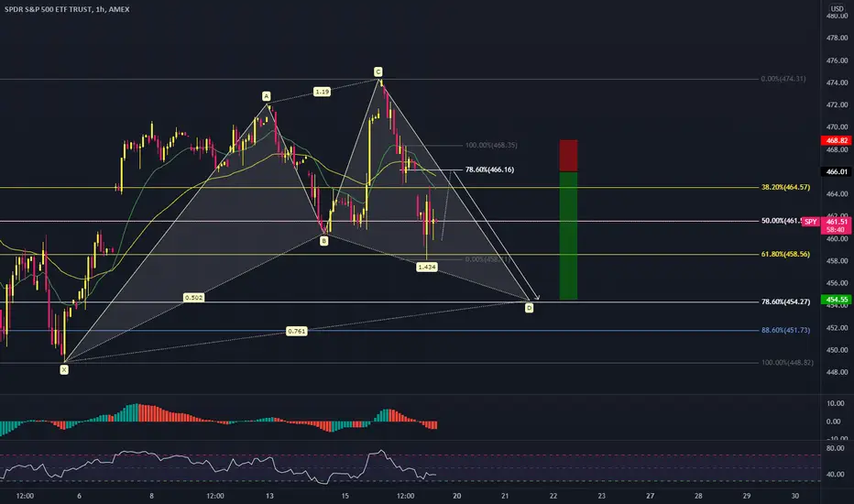Click the 100.00%(448.82) Fibonacci label

pos(787,363)
